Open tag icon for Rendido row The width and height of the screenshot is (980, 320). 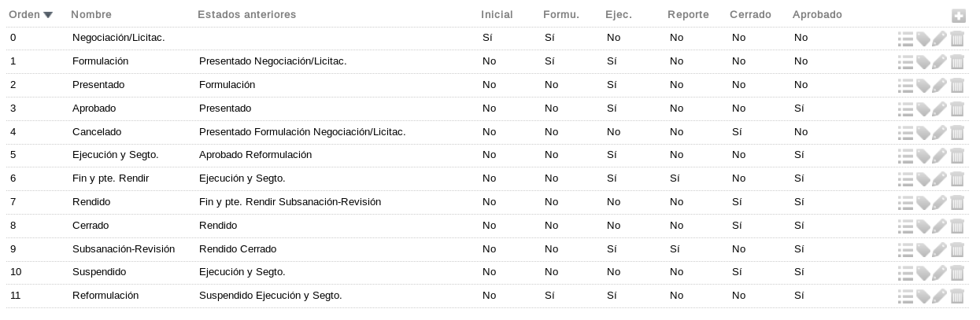click(x=923, y=204)
